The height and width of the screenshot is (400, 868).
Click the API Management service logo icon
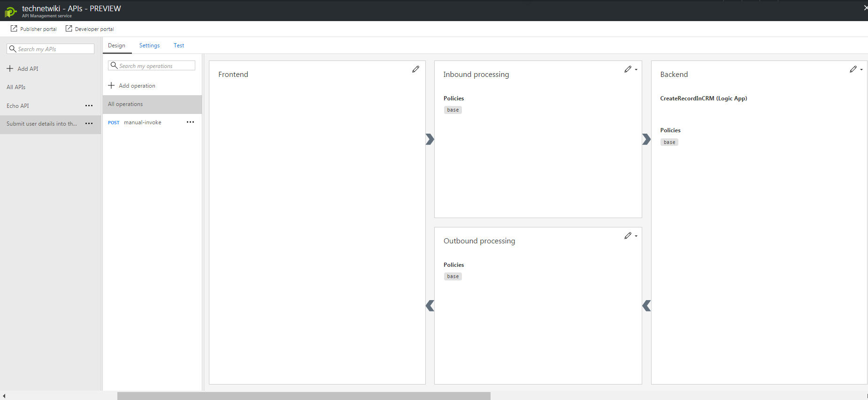click(11, 11)
